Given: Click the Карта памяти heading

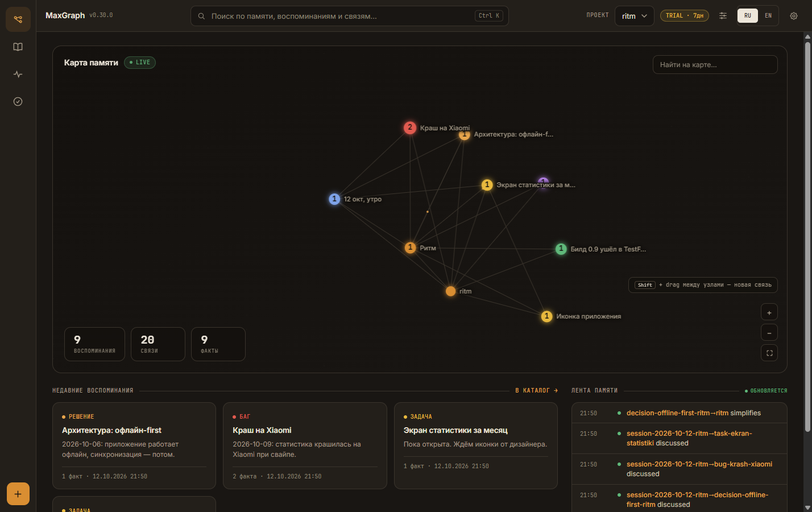Looking at the screenshot, I should click(91, 63).
